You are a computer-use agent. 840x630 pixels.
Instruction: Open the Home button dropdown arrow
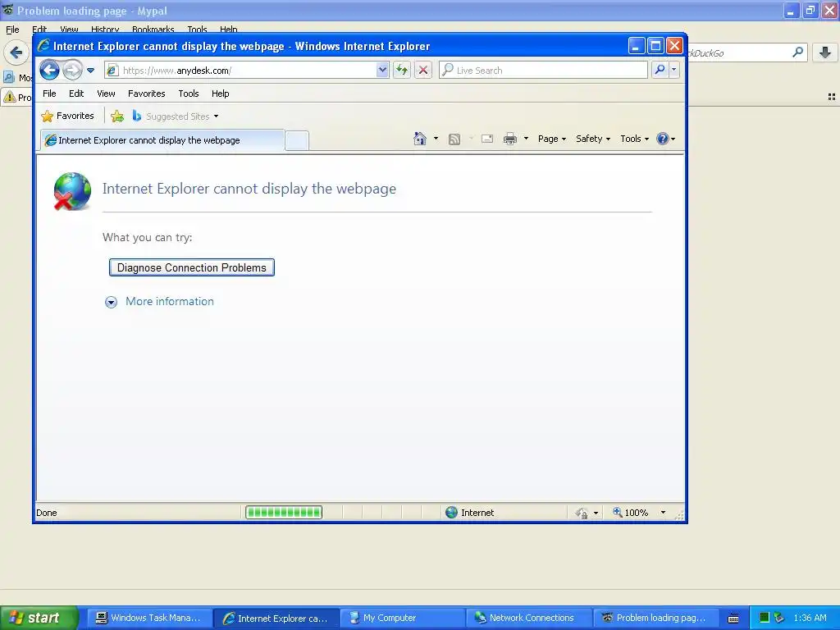click(436, 139)
